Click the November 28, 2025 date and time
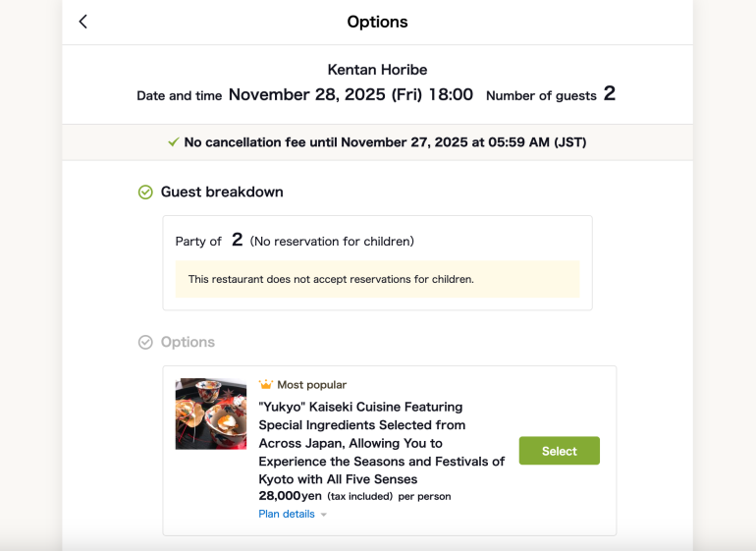 tap(351, 95)
